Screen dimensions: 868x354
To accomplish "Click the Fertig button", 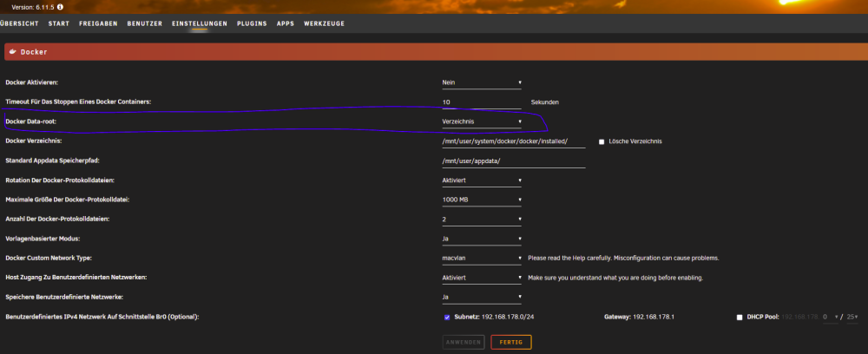I will 511,343.
